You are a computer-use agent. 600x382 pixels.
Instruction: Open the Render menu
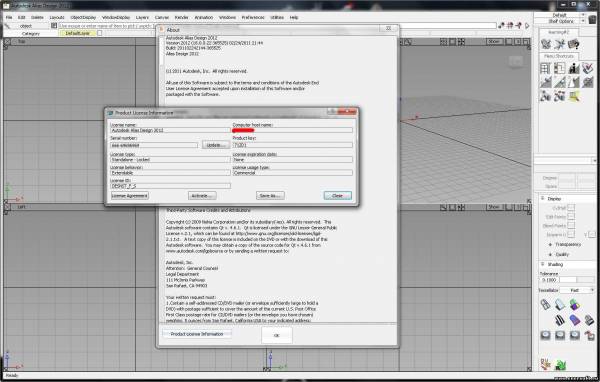pyautogui.click(x=181, y=17)
